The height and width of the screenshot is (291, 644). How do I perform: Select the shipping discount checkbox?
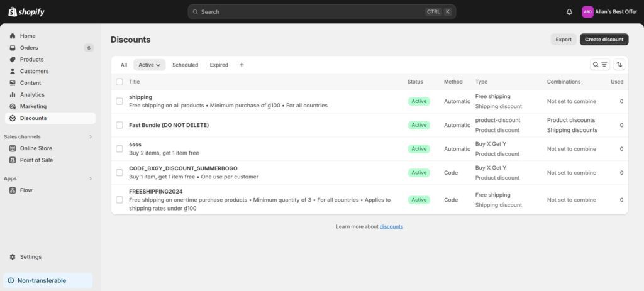pos(119,101)
